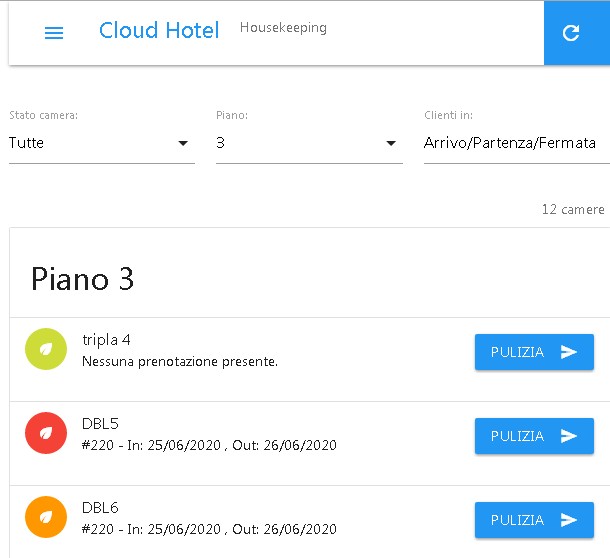Open the Stato camera dropdown showing Tutte
Image resolution: width=610 pixels, height=558 pixels.
point(102,143)
